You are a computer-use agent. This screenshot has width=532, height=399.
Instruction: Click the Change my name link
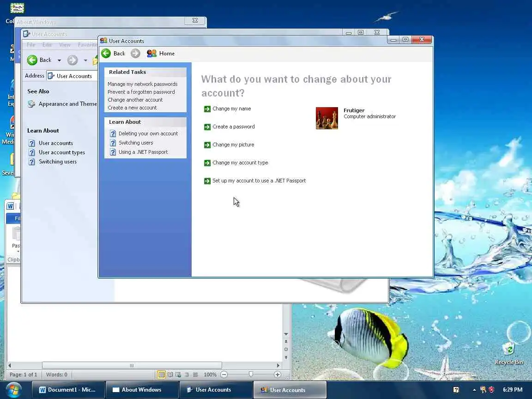coord(232,109)
